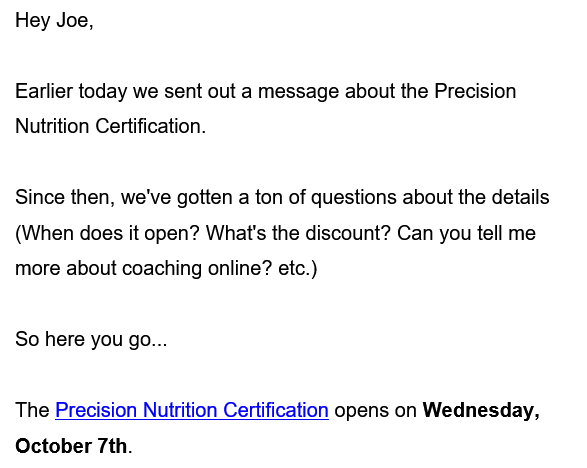
Task: Click the 'So here you go...' line
Action: coord(91,340)
